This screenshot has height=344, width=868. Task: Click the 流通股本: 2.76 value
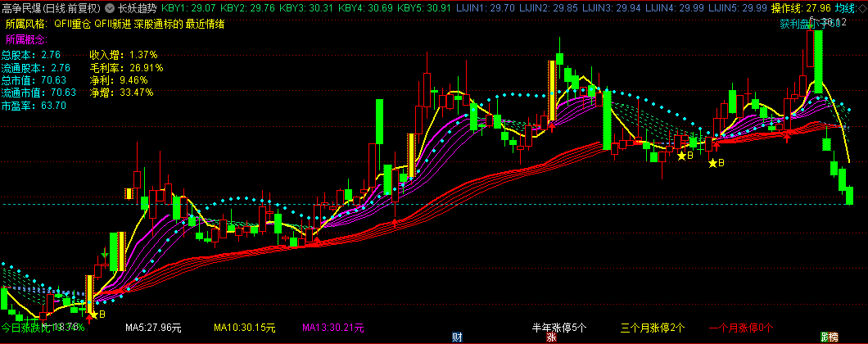pyautogui.click(x=36, y=68)
